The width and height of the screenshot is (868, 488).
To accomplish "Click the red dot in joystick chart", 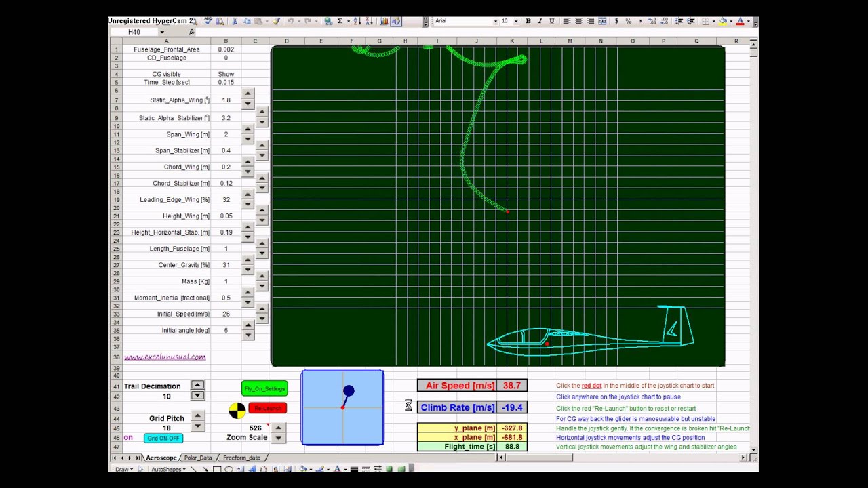I will pyautogui.click(x=342, y=407).
